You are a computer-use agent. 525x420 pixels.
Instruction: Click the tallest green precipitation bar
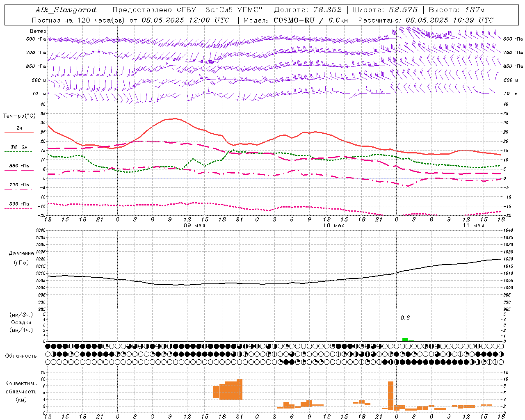pyautogui.click(x=405, y=340)
